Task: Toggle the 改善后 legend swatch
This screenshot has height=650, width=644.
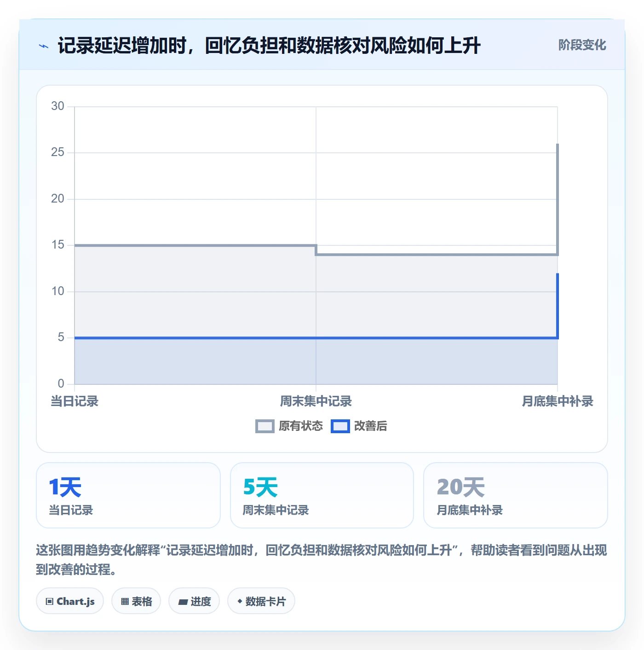Action: coord(340,426)
